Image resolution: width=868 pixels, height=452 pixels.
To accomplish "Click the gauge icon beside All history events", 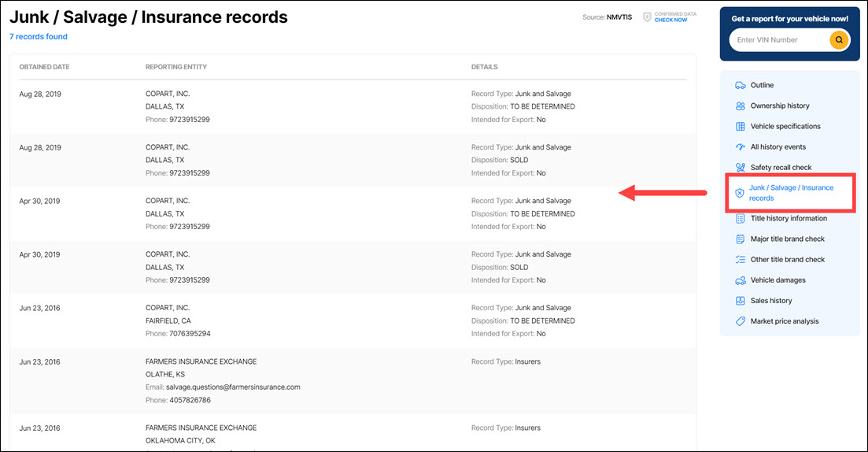I will (740, 146).
